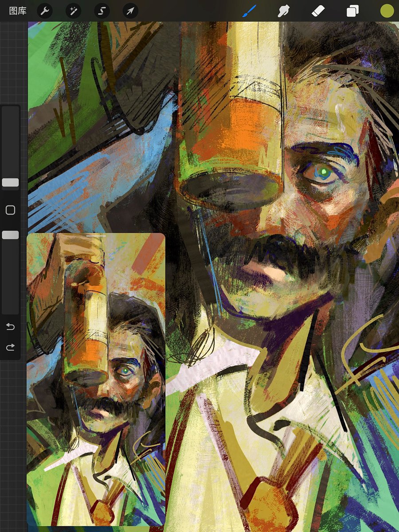
Task: Open the Layers panel
Action: 352,11
